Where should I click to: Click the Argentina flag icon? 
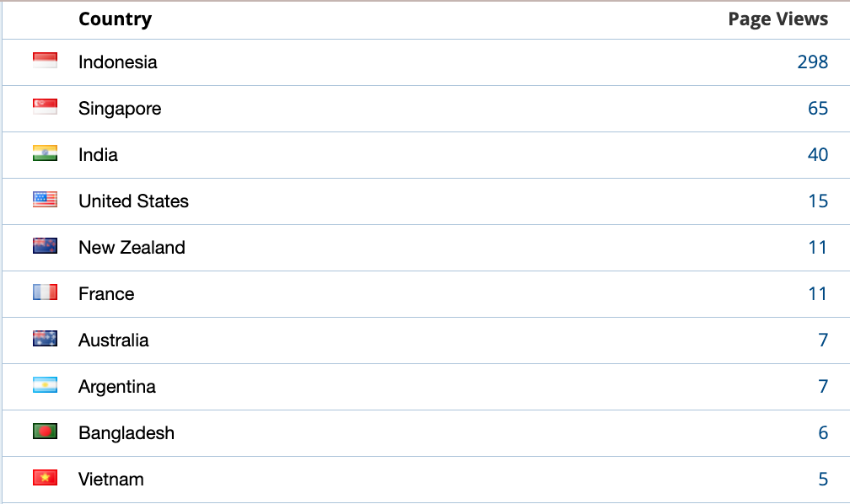[45, 386]
